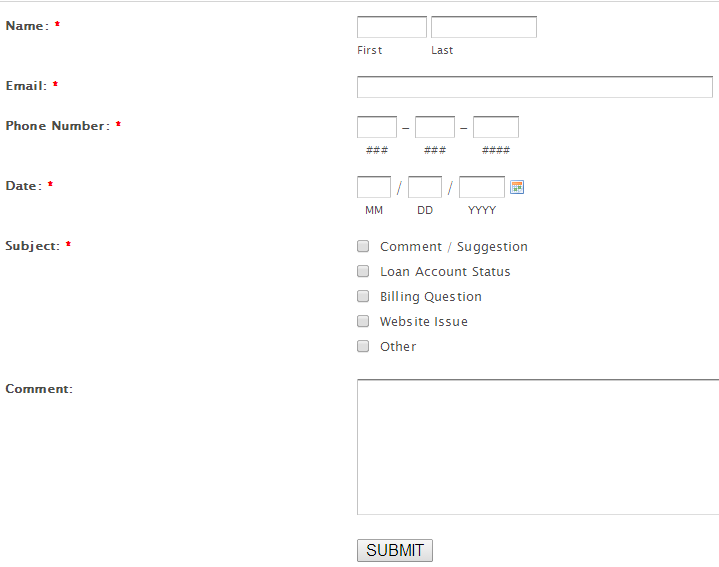The height and width of the screenshot is (567, 719).
Task: Click the 'Email:' field label
Action: click(26, 86)
